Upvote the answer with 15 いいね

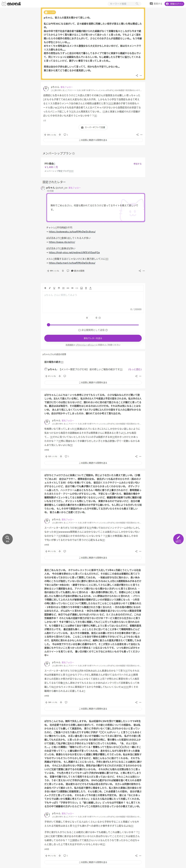pyautogui.click(x=50, y=135)
